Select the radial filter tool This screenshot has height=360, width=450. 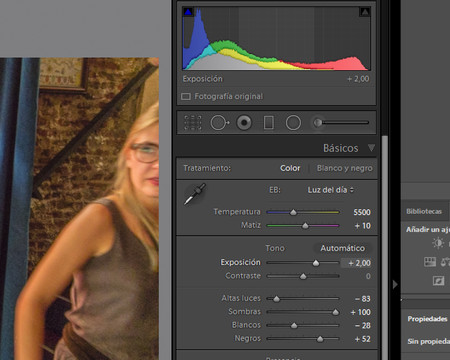coord(293,123)
